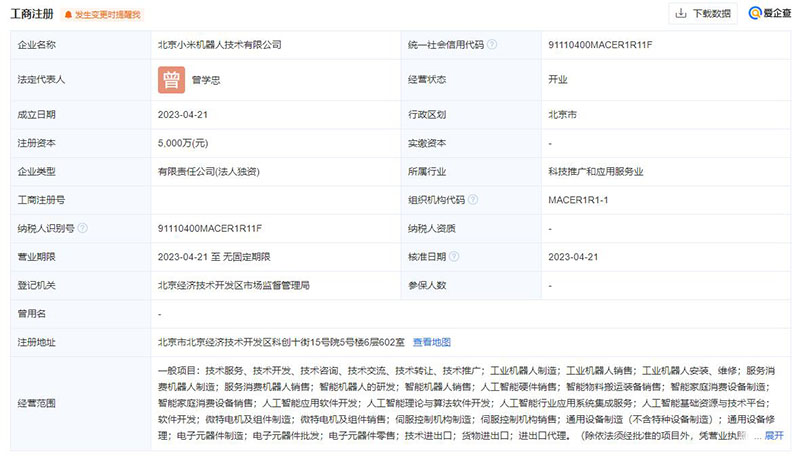Click registration authority 北京经济技术开发区市场监督管理局

[234, 286]
